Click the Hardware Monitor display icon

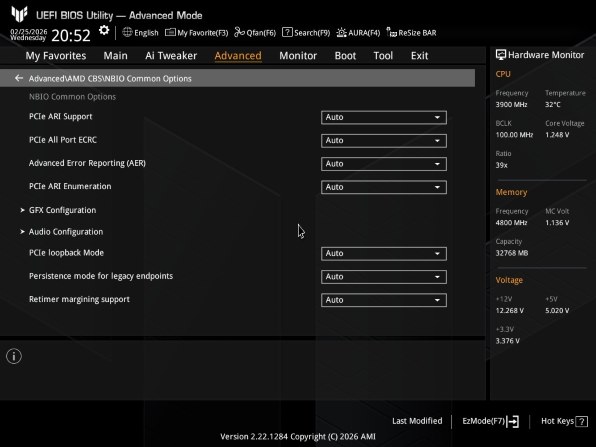[x=501, y=55]
